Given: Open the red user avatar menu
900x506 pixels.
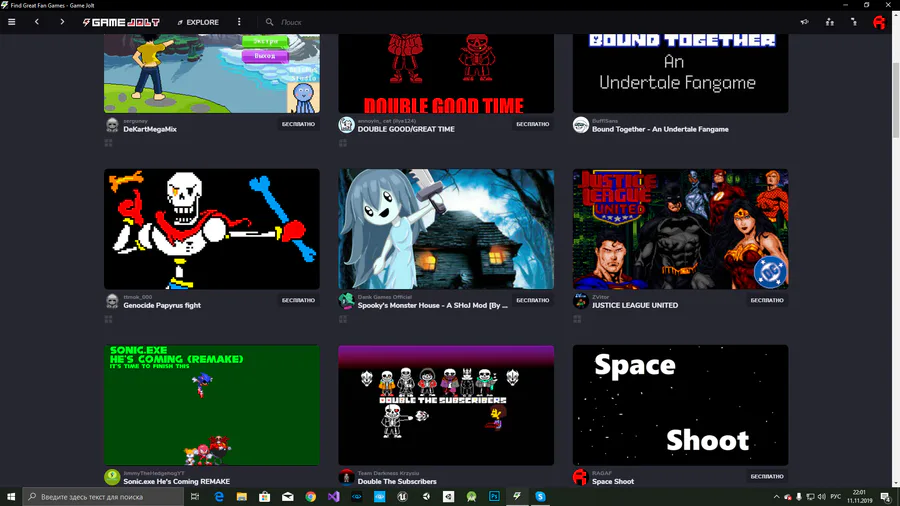Looking at the screenshot, I should [x=879, y=22].
